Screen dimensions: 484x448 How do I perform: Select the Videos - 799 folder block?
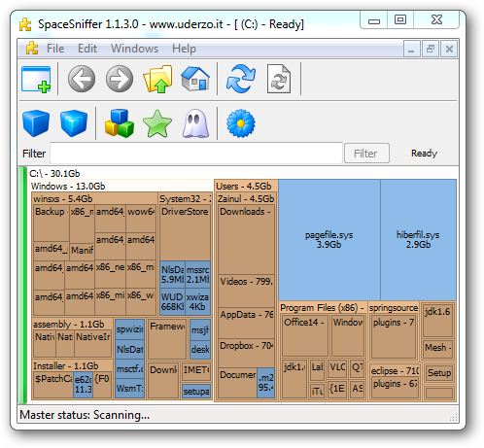246,291
